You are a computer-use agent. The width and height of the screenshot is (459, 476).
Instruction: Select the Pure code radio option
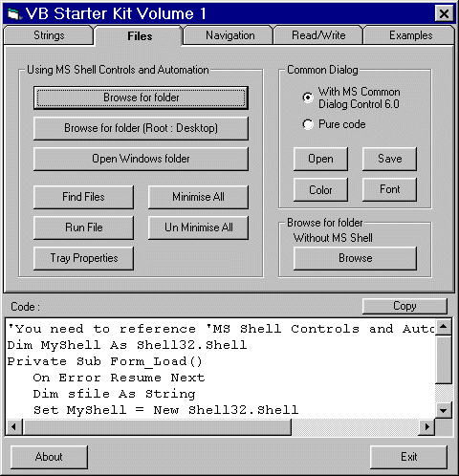(308, 124)
